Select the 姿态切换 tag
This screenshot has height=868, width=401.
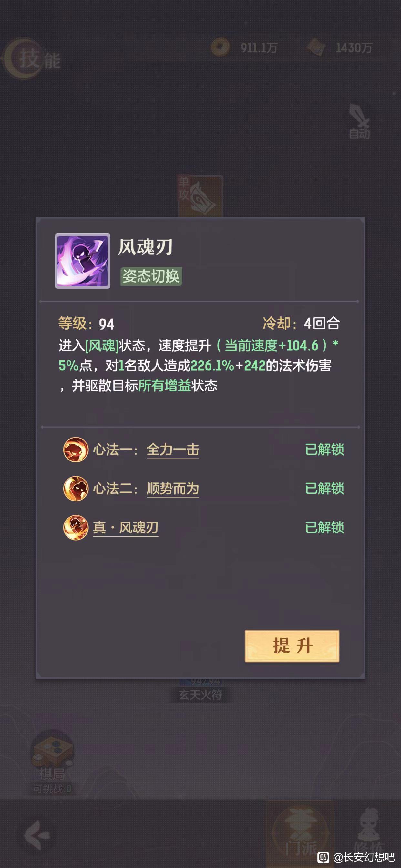click(x=151, y=276)
